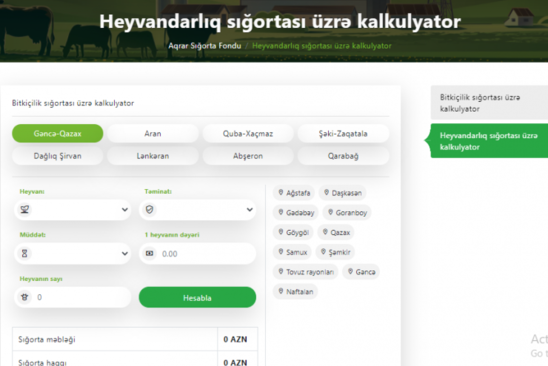The width and height of the screenshot is (548, 366).
Task: Click the hourglass icon in Müddət field
Action: coord(24,253)
